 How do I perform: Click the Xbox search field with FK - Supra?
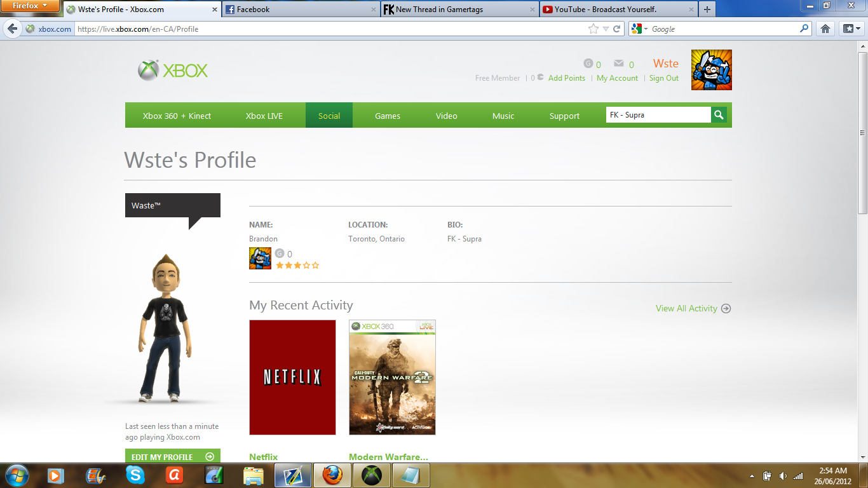(658, 115)
